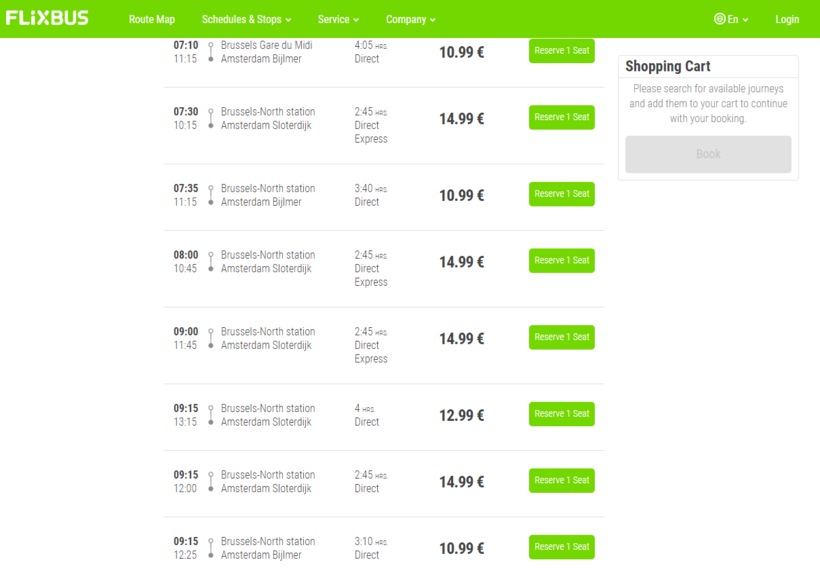Click arrival time 13:15
820x577 pixels.
[185, 422]
